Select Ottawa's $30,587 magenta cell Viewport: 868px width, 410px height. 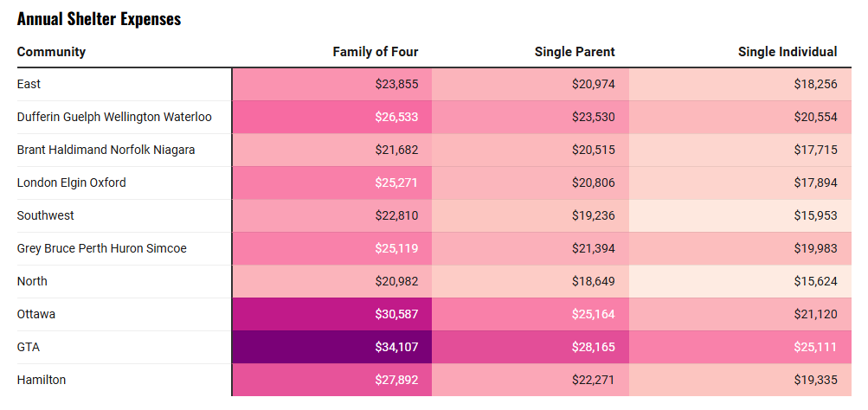(x=331, y=314)
